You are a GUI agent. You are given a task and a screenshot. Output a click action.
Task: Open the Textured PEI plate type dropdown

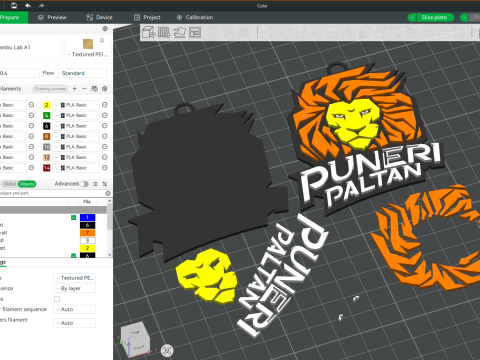coord(87,54)
